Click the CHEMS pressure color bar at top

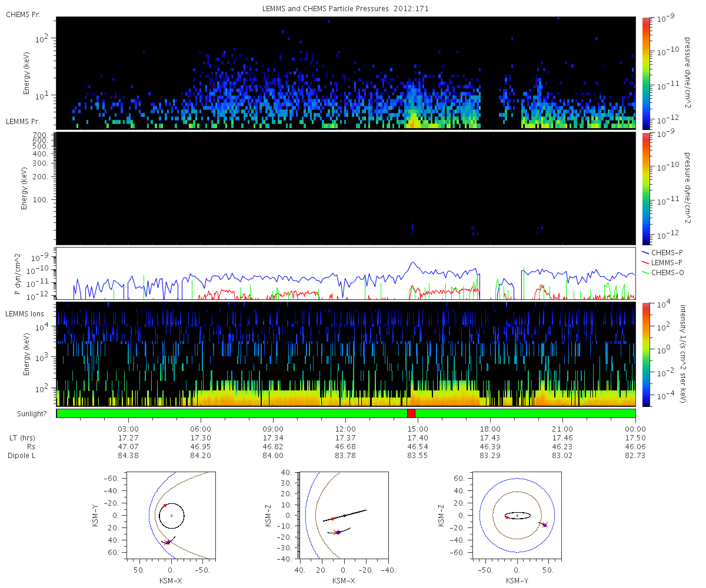(x=647, y=72)
